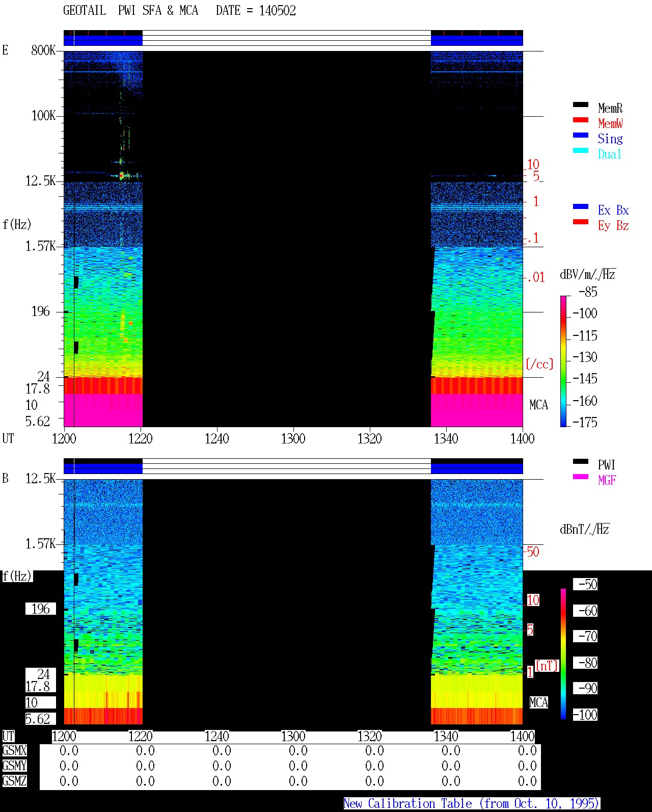The height and width of the screenshot is (812, 652).
Task: Click the red MemW legend swatch
Action: pos(580,120)
